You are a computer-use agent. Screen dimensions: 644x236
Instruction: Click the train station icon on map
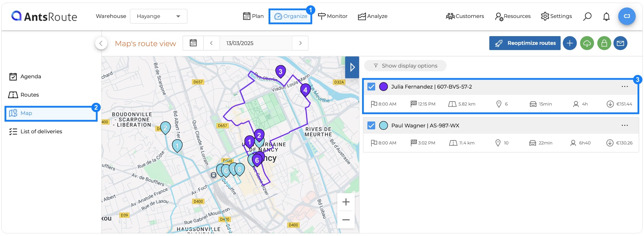point(213,175)
